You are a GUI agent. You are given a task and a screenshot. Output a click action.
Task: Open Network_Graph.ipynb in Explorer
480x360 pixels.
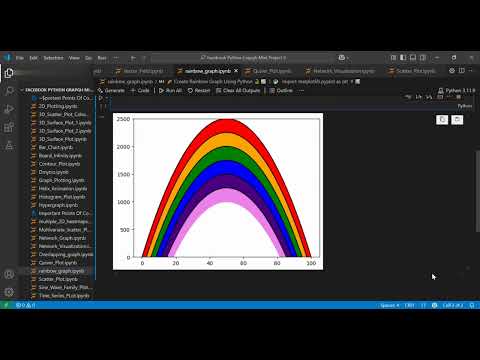click(x=62, y=238)
